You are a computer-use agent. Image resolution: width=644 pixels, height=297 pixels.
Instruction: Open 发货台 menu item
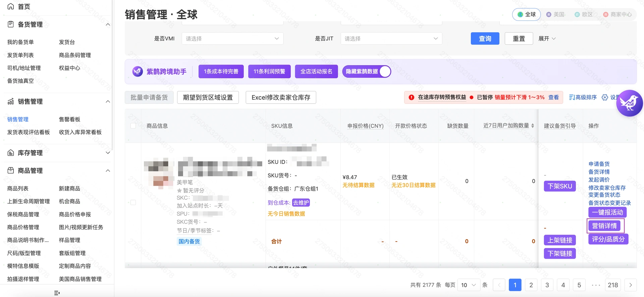tap(67, 42)
